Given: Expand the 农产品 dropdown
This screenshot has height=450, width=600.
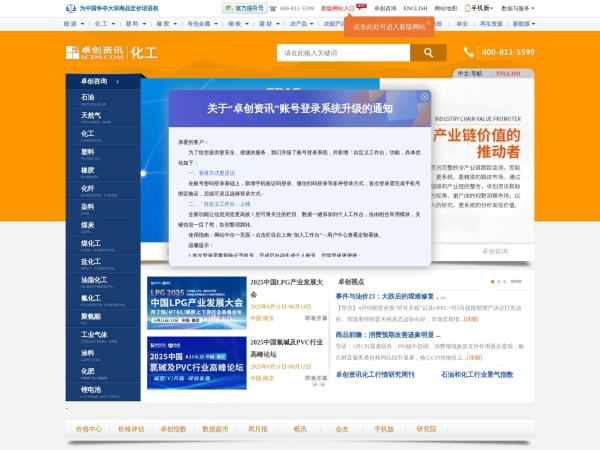Looking at the screenshot, I should point(302,24).
